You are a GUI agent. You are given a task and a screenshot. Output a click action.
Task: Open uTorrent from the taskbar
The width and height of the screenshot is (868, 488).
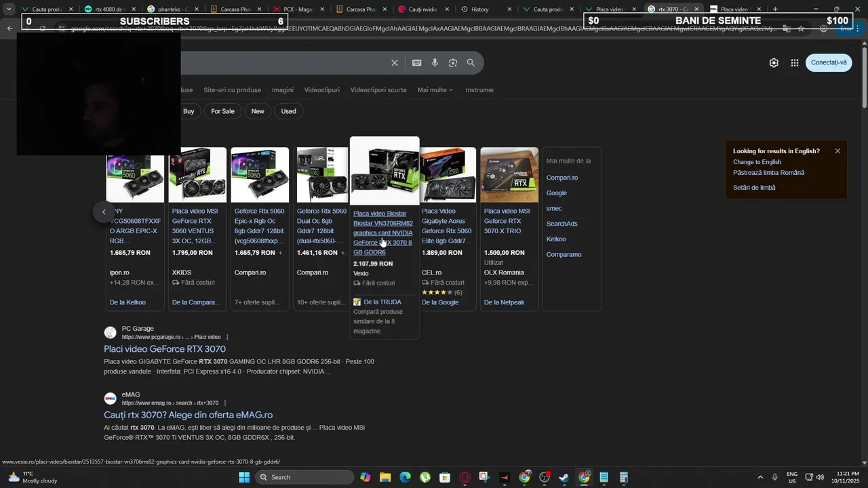(x=425, y=477)
